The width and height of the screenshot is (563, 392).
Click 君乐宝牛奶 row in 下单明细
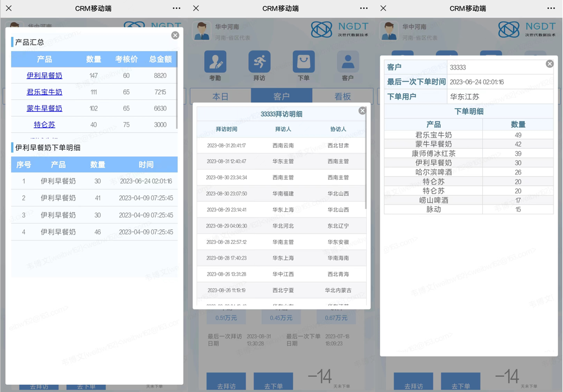(x=469, y=135)
